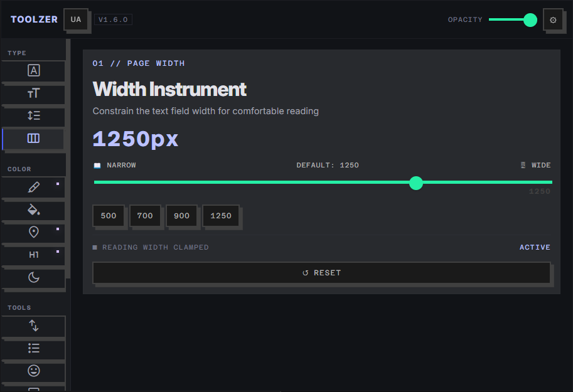Click the page width slider thumb
This screenshot has width=573, height=392.
coord(416,183)
